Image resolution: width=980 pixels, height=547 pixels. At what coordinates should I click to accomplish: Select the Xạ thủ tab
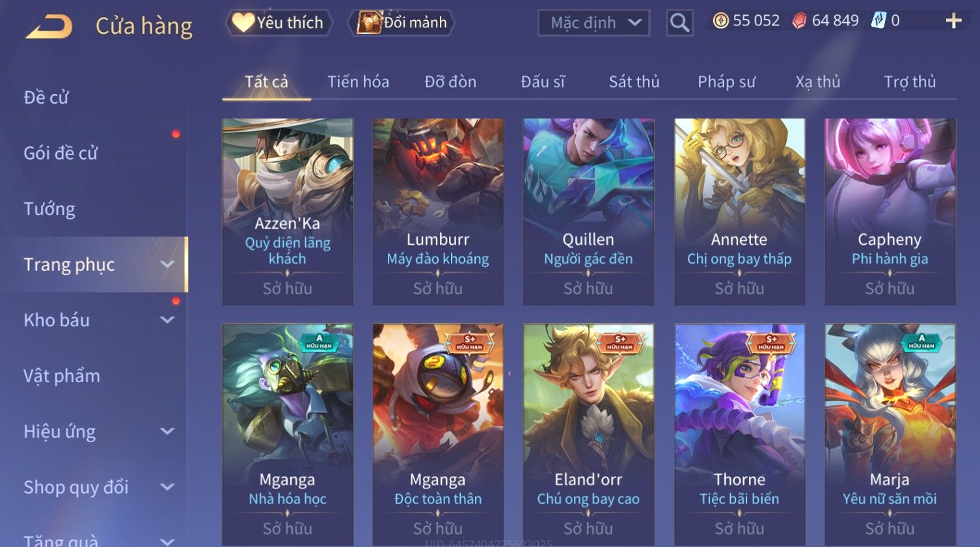[818, 82]
